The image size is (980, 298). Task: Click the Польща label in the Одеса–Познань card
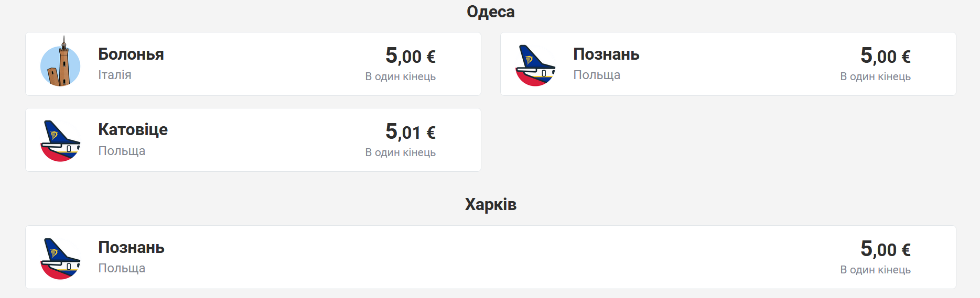pyautogui.click(x=597, y=75)
